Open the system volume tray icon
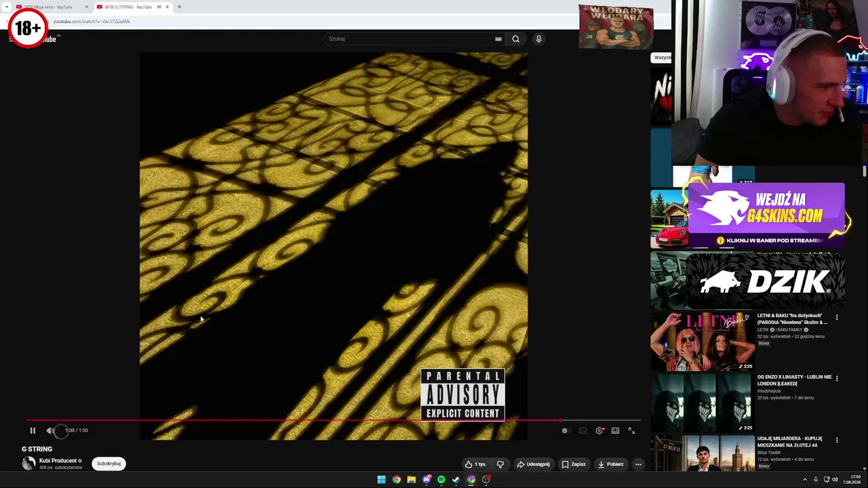Screen dimensions: 868x488 (x=834, y=480)
